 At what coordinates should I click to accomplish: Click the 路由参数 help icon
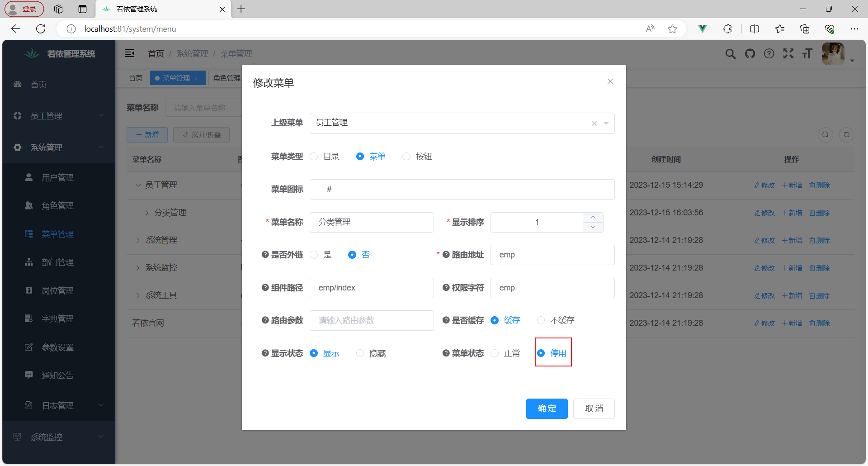tap(265, 320)
